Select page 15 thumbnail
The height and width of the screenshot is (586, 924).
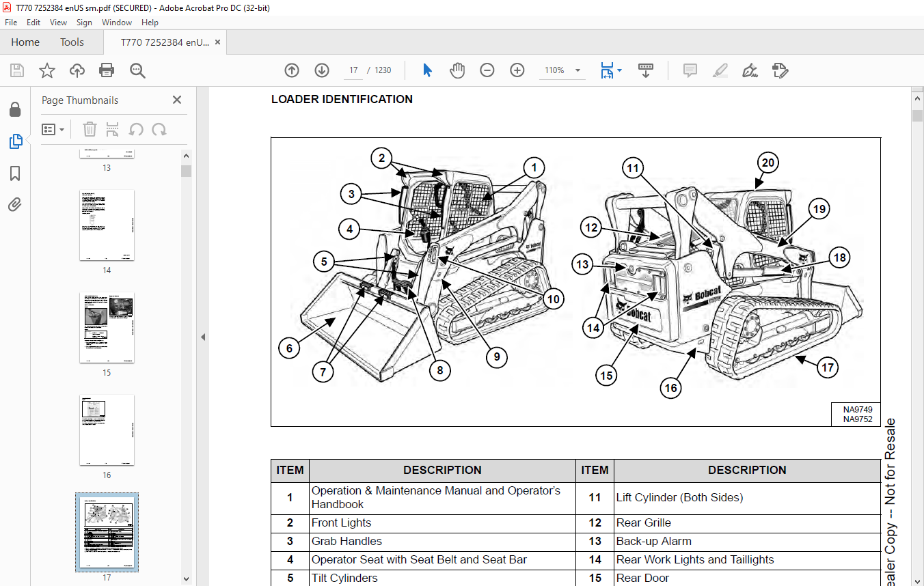pos(107,328)
